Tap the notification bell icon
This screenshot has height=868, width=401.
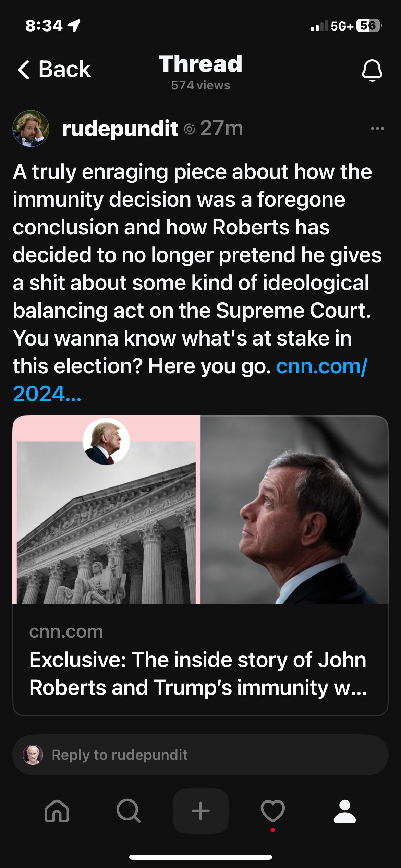point(372,70)
